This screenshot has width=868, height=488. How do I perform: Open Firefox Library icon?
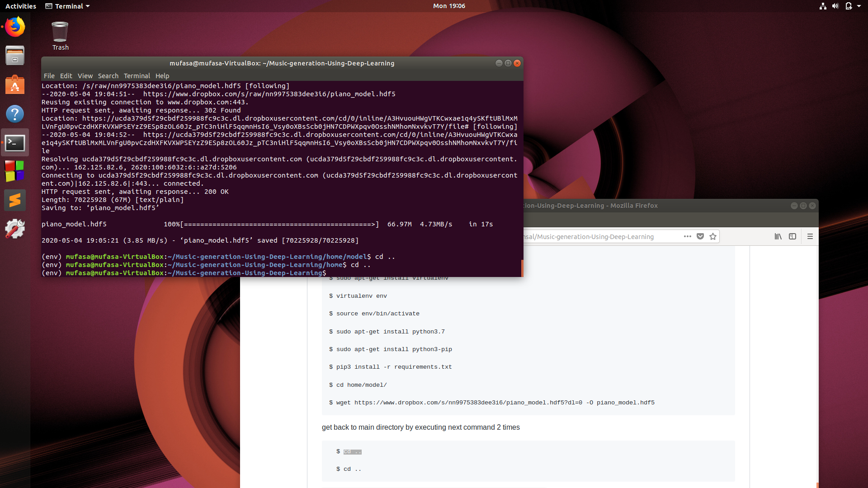tap(778, 236)
